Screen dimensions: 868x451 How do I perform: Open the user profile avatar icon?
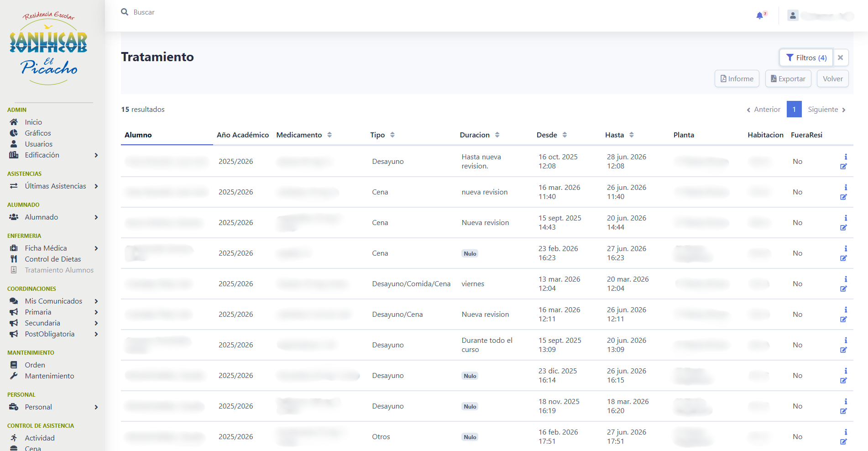793,16
